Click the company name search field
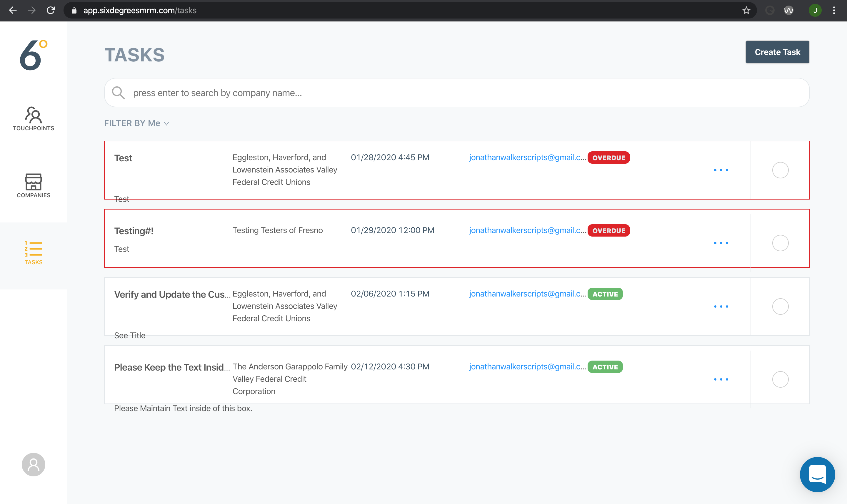 tap(408, 92)
